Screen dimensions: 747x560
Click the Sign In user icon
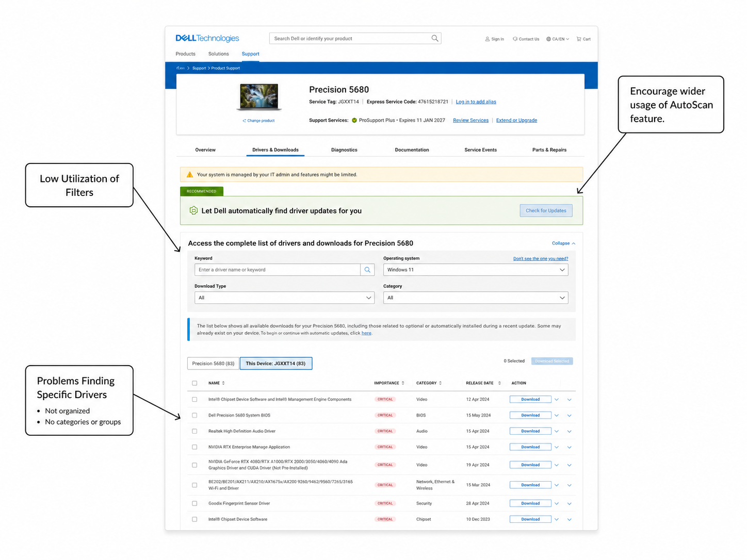(487, 39)
